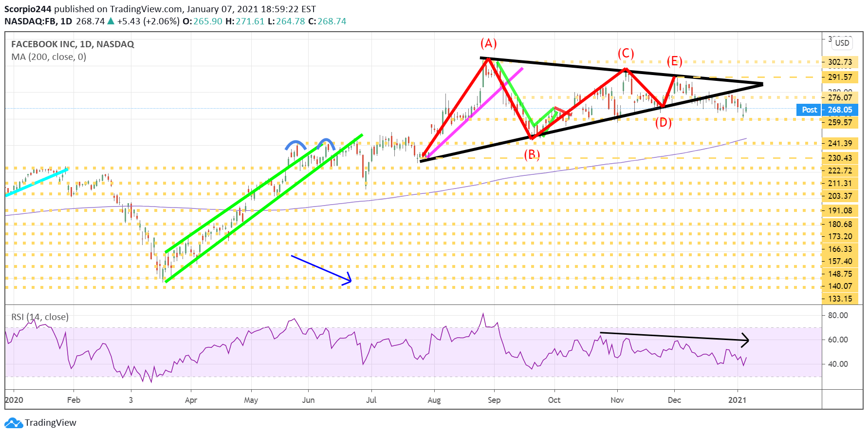Click the 222.72 price level label

(840, 171)
